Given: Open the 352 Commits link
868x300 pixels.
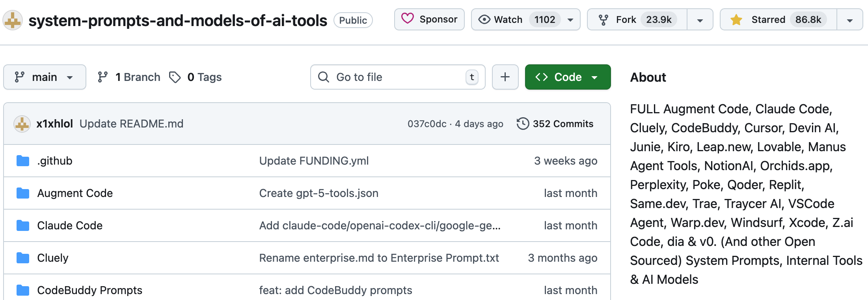Looking at the screenshot, I should (x=563, y=124).
